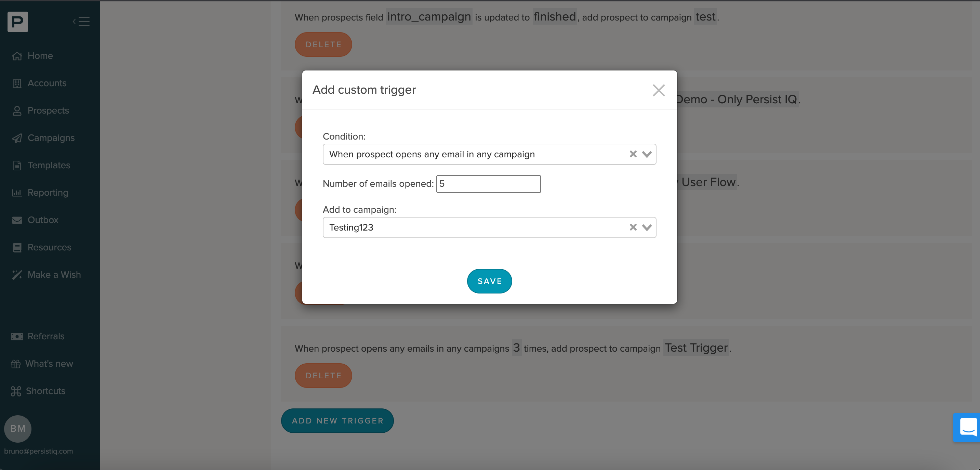Clear the Testing123 campaign selection
This screenshot has width=980, height=470.
tap(633, 227)
